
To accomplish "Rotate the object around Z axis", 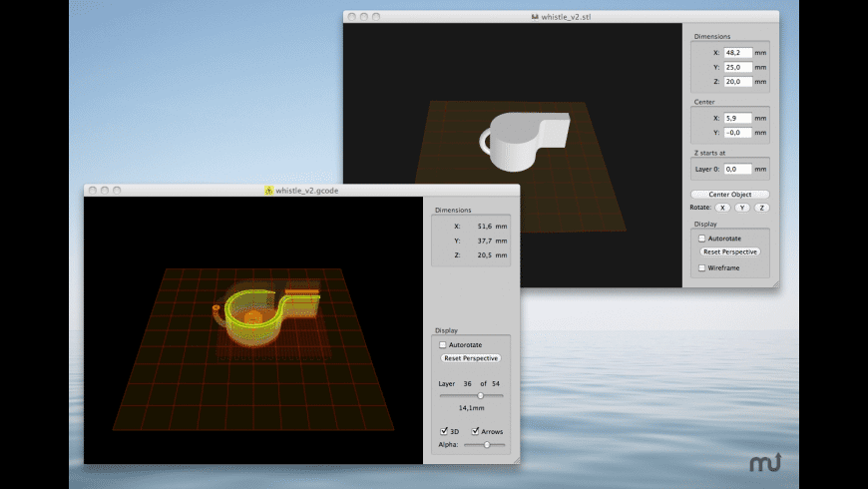I will 761,208.
